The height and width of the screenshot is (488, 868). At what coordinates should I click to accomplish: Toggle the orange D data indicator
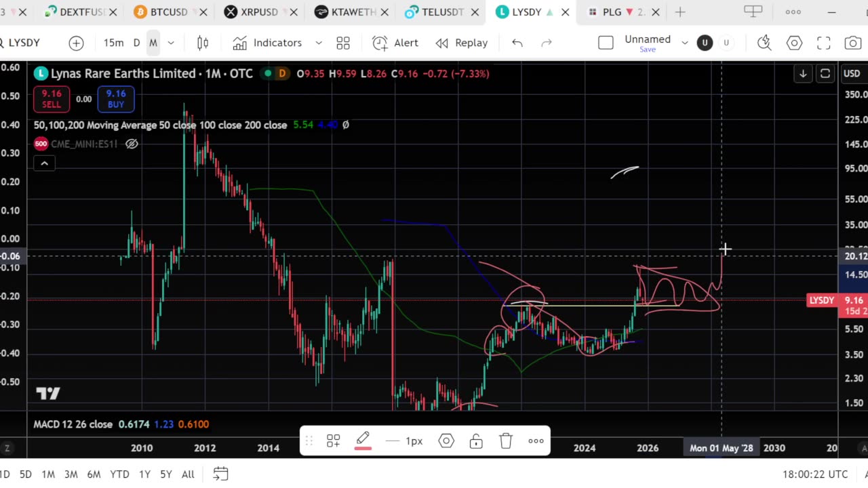pos(282,73)
